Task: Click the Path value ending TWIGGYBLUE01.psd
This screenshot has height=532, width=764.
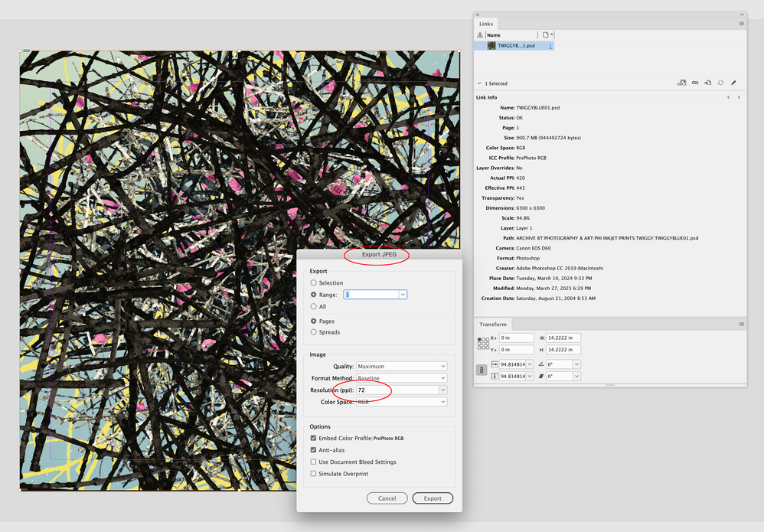Action: point(607,238)
